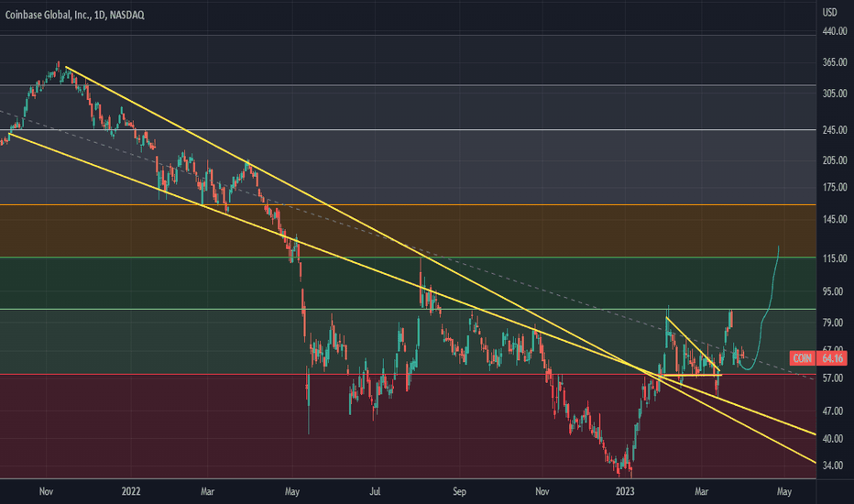
Task: Click the May label following 2022's Mar
Action: 292,491
